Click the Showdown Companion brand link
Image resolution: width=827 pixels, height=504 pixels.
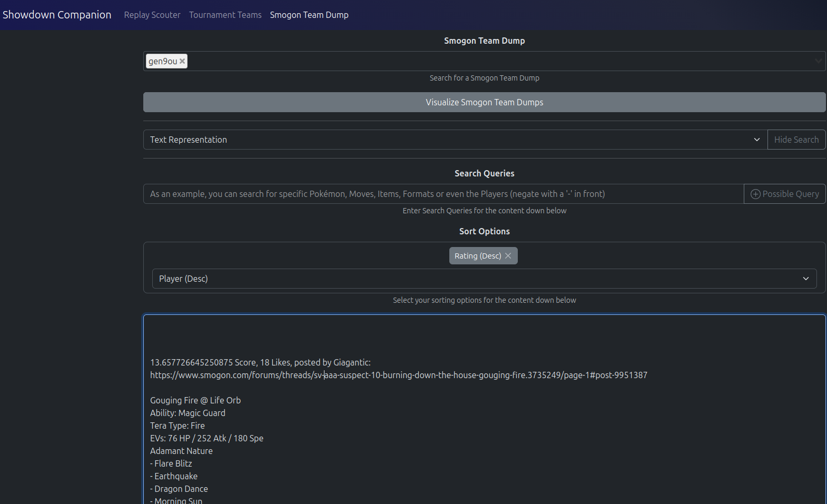point(57,15)
